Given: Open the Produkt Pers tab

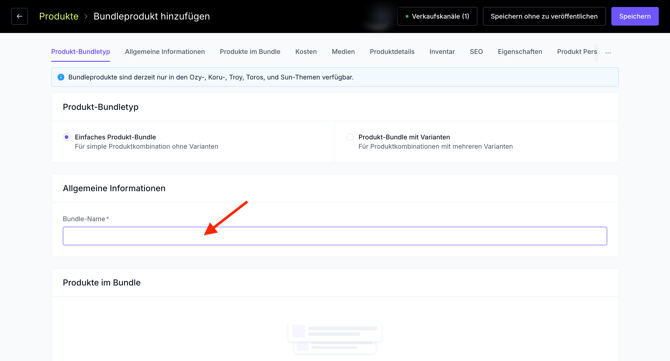Looking at the screenshot, I should click(576, 52).
